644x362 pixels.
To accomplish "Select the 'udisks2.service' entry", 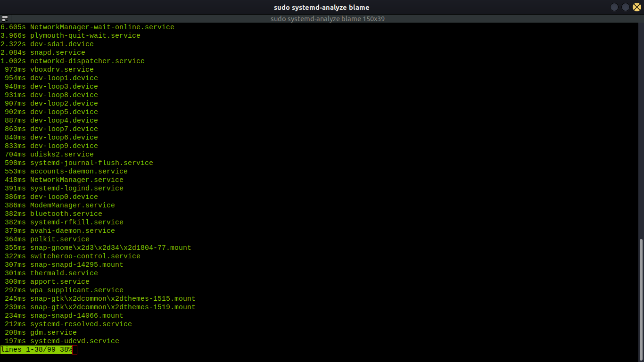I will [62, 155].
